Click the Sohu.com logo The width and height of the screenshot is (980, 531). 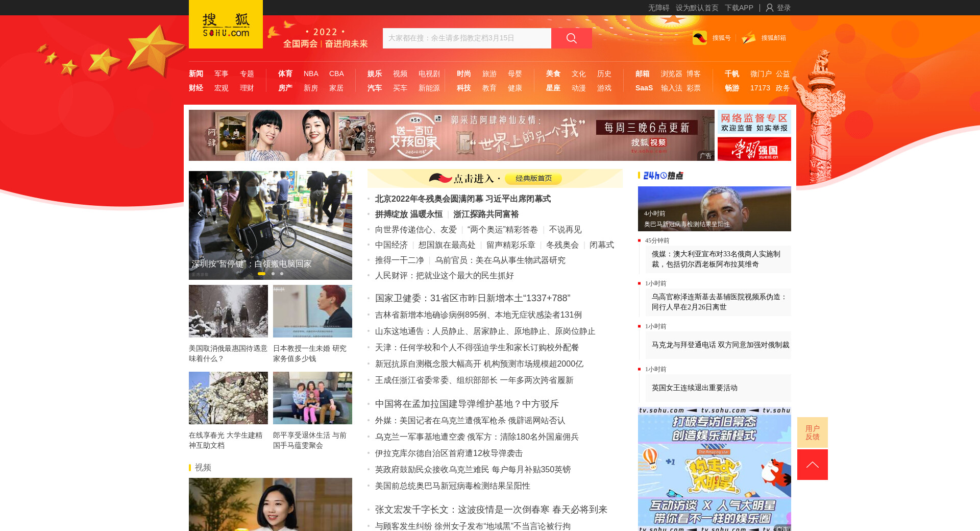[226, 25]
